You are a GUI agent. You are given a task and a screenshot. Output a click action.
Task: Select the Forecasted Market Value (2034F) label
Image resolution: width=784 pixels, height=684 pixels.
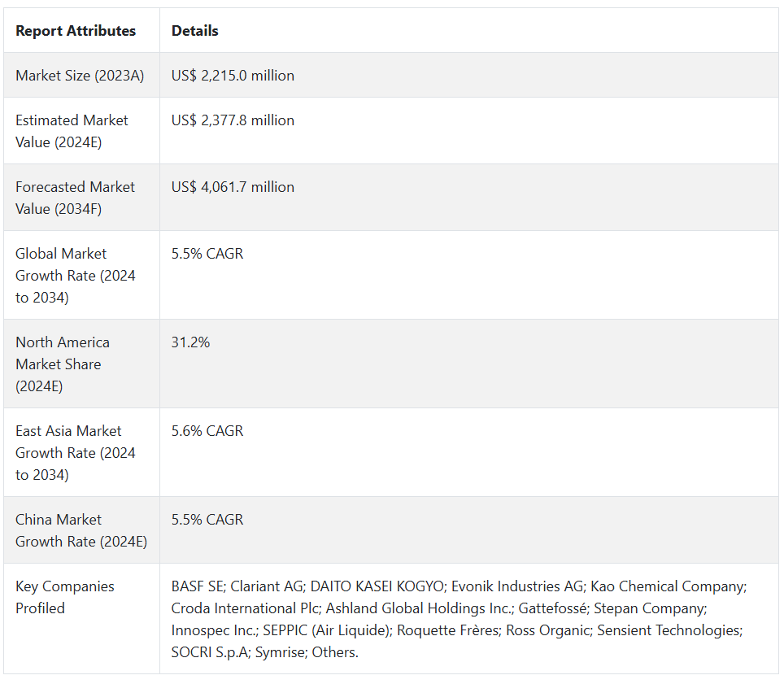click(75, 198)
